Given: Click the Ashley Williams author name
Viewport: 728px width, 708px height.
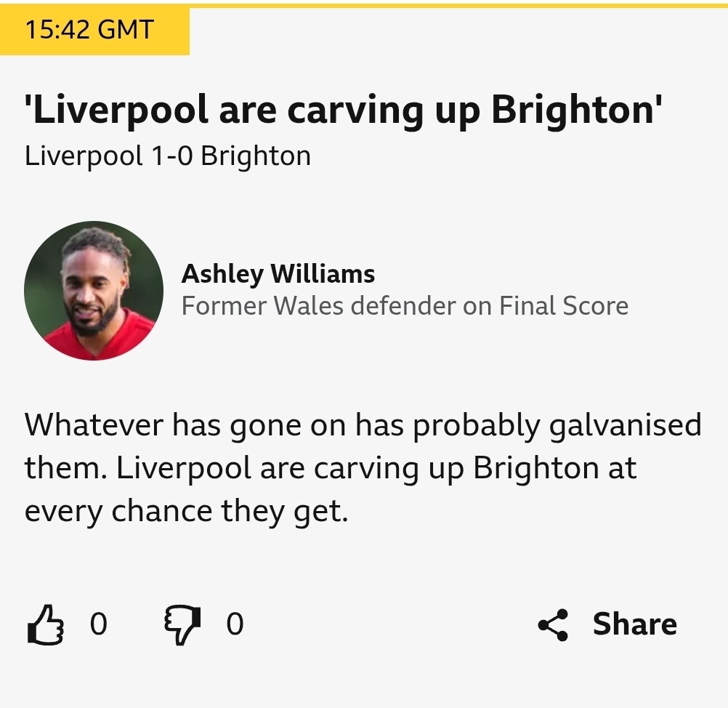Looking at the screenshot, I should point(278,274).
